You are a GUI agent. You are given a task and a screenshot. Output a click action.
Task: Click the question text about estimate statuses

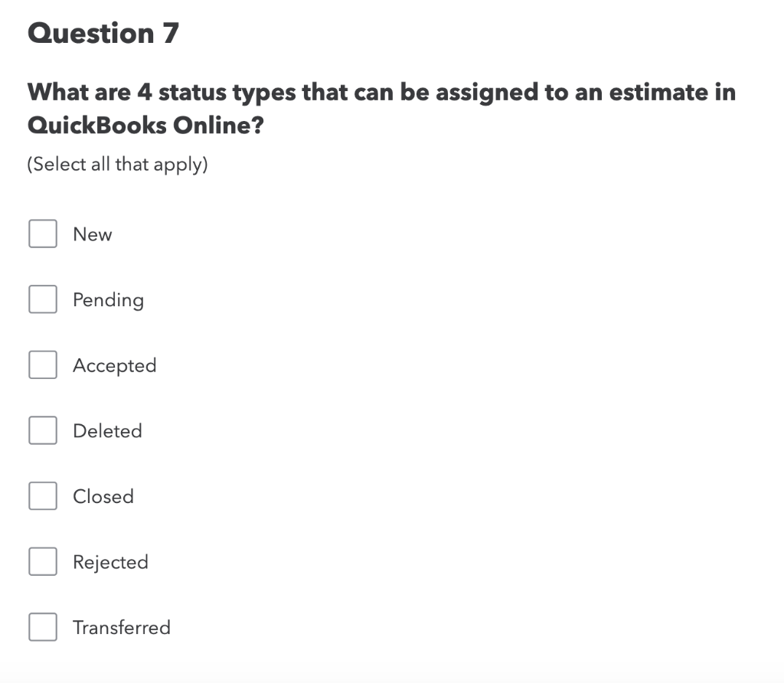(381, 107)
